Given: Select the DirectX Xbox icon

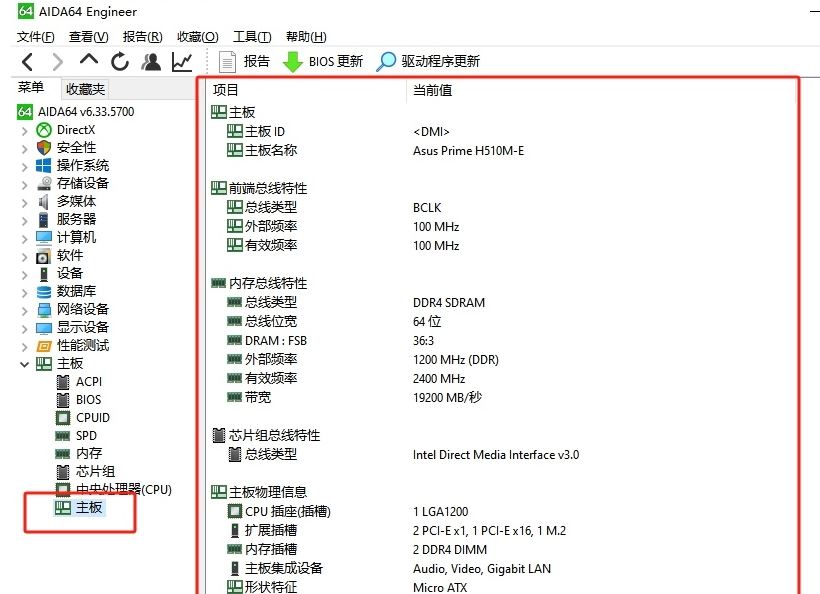Looking at the screenshot, I should [44, 130].
